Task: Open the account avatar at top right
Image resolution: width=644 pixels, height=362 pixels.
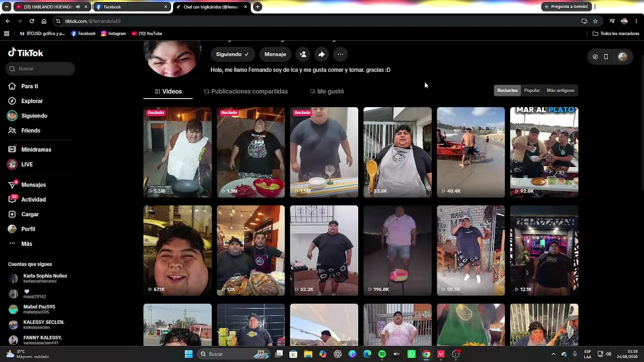Action: (x=622, y=57)
